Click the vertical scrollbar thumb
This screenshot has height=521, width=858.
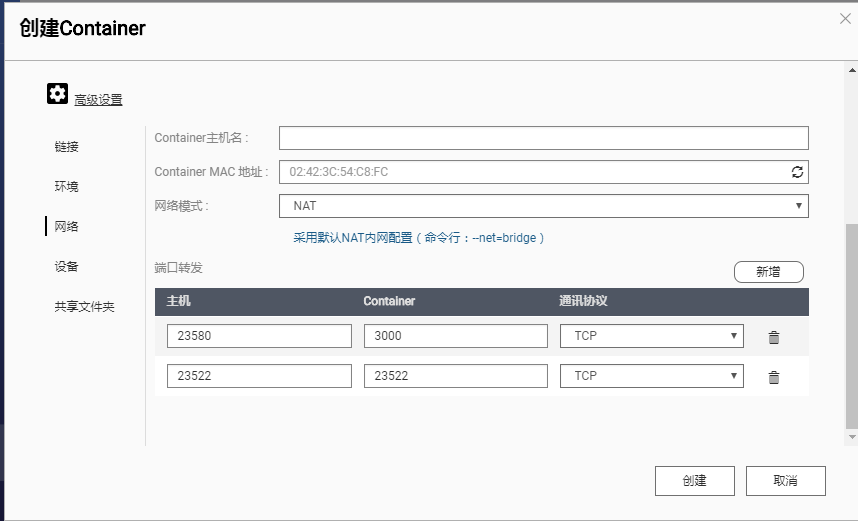coord(852,326)
